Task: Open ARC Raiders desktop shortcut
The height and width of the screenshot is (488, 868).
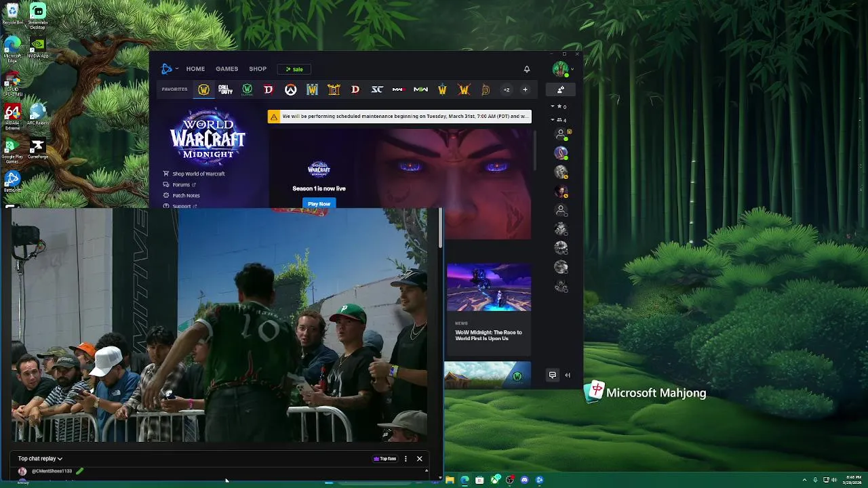Action: (x=38, y=115)
